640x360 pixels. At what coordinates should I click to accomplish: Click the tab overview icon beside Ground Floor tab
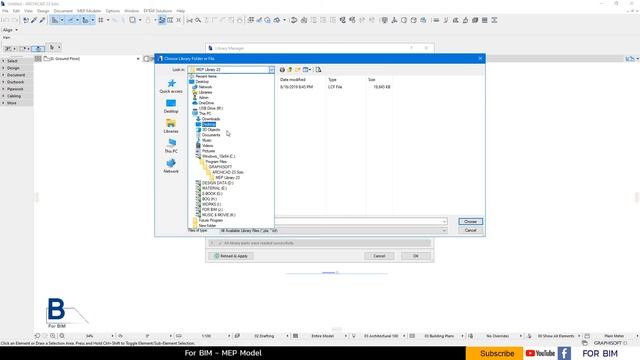click(38, 59)
